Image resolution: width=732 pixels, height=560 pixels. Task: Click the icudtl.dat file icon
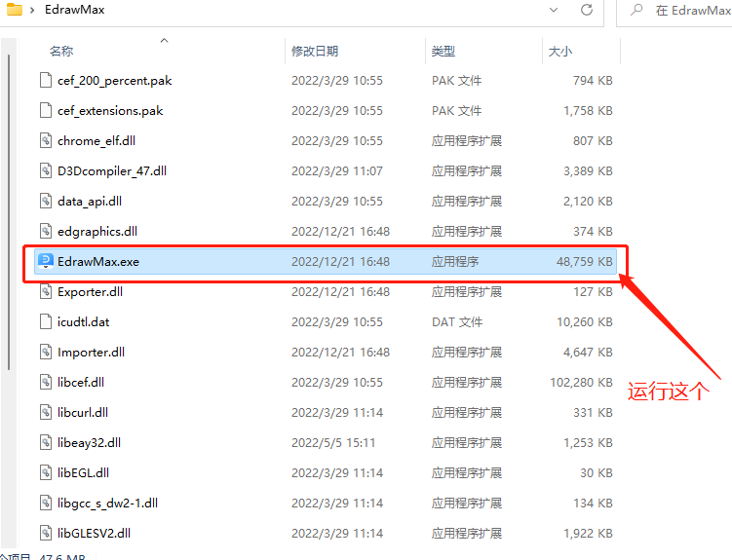[46, 321]
